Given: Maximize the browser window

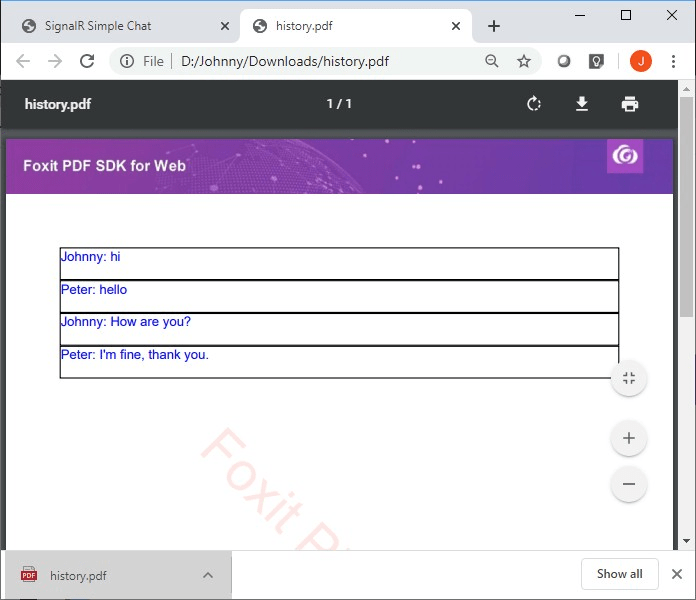Looking at the screenshot, I should pos(626,15).
